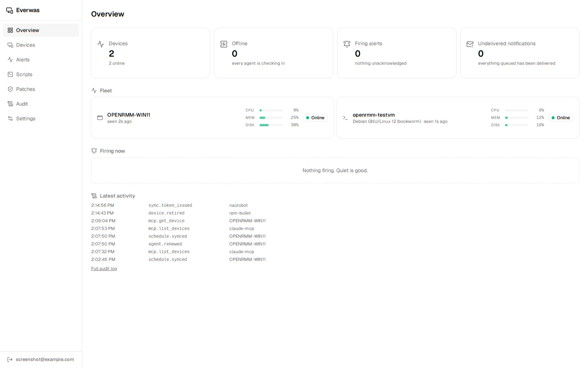
Task: Click the Firing now bell icon
Action: pos(94,151)
